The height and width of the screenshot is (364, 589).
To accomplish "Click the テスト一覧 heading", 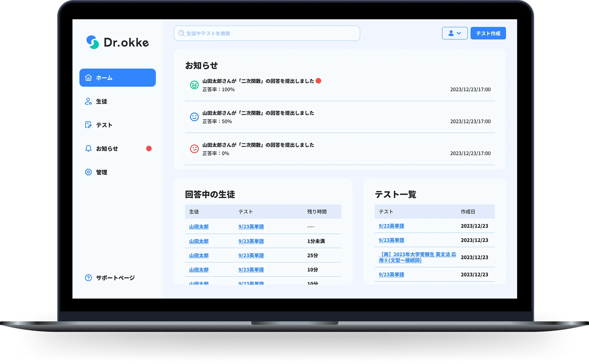I will click(x=395, y=194).
